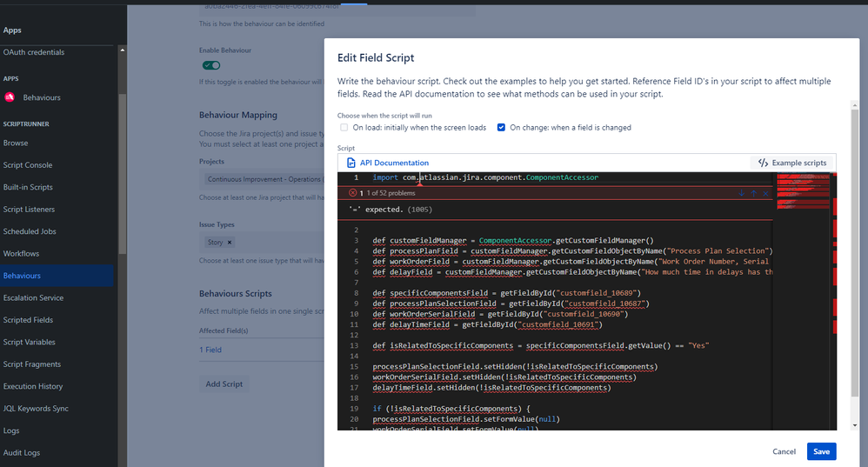Save the field script
Image resolution: width=868 pixels, height=467 pixels.
coord(822,451)
